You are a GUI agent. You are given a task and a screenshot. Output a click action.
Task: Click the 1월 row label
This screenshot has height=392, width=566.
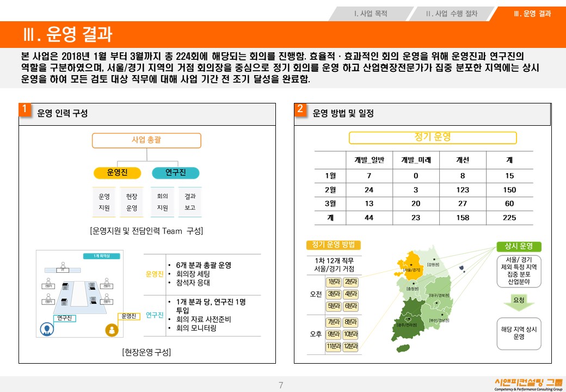[x=330, y=176]
